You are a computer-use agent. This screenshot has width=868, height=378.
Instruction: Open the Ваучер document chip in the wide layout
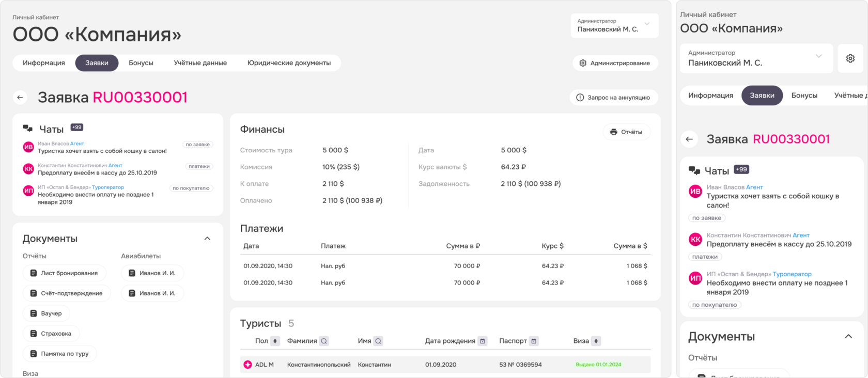pyautogui.click(x=46, y=313)
